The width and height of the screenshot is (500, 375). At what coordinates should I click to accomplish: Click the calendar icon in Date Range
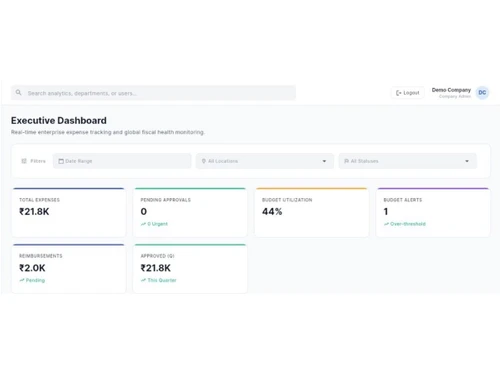click(x=61, y=161)
